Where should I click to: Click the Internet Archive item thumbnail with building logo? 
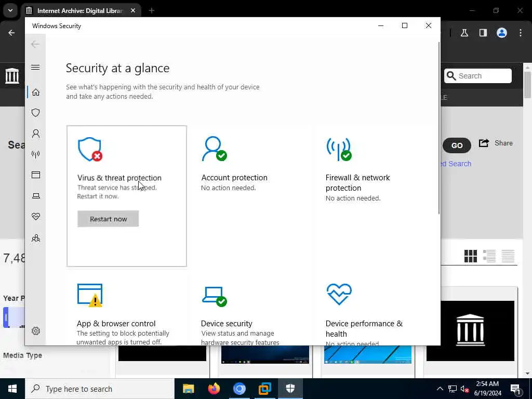coord(470,330)
